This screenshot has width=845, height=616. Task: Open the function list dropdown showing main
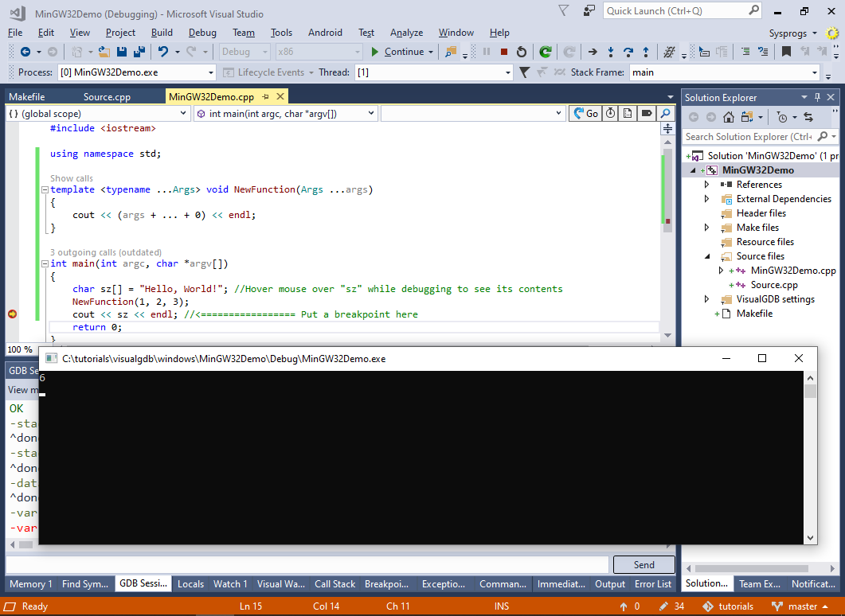pyautogui.click(x=371, y=113)
